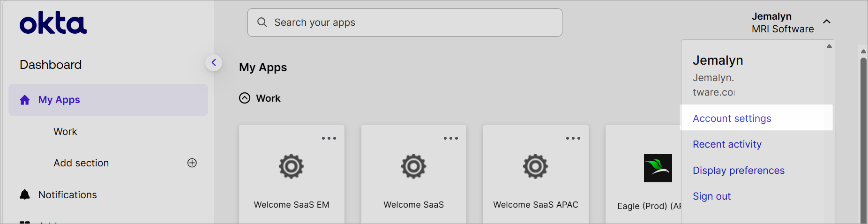
Task: Open the Eagle (Prod) app logo
Action: (658, 168)
